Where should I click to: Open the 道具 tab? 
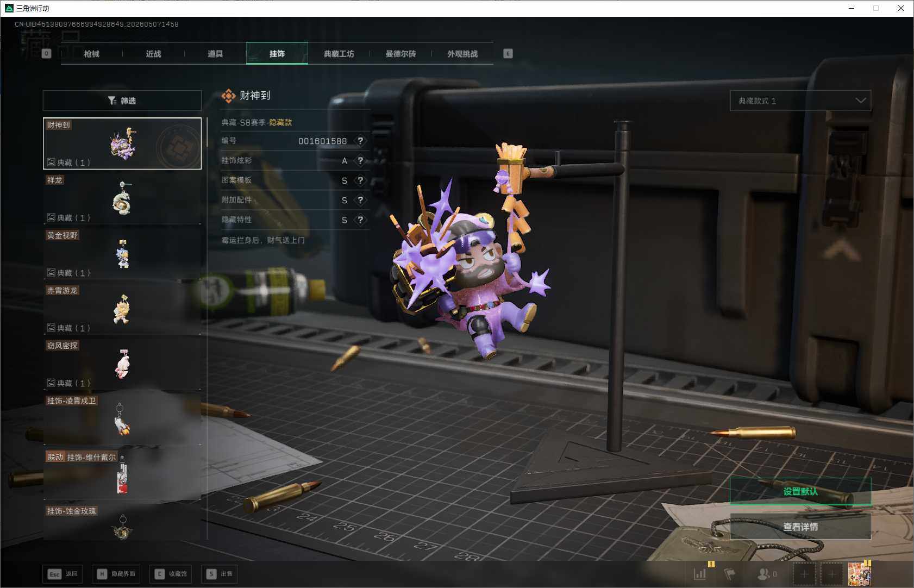215,54
